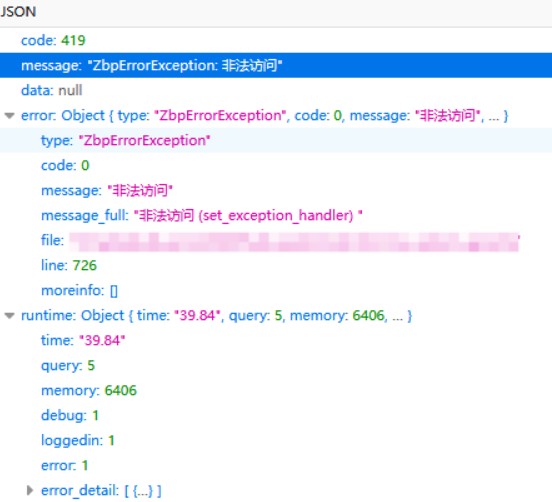Click the message "非法访问" row under error
This screenshot has width=552, height=502.
pyautogui.click(x=276, y=190)
